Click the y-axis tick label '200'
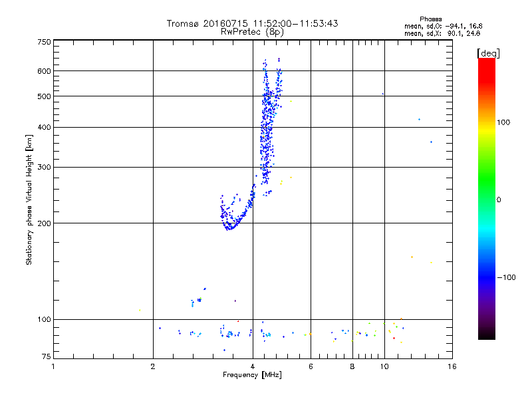The image size is (532, 399). click(44, 223)
